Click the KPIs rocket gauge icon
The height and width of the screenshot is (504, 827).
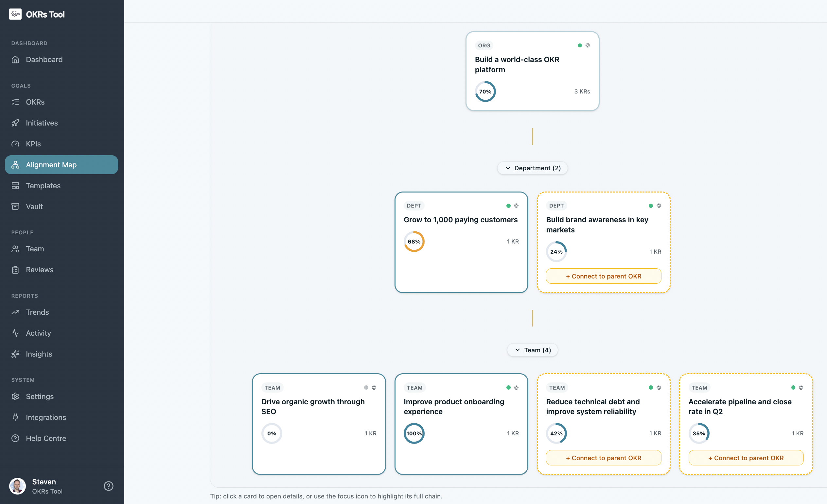[x=15, y=143]
